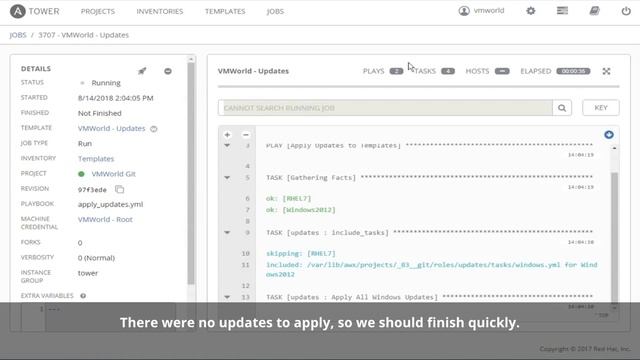Click the ELAPSED time badge
Image resolution: width=640 pixels, height=360 pixels.
[x=573, y=71]
